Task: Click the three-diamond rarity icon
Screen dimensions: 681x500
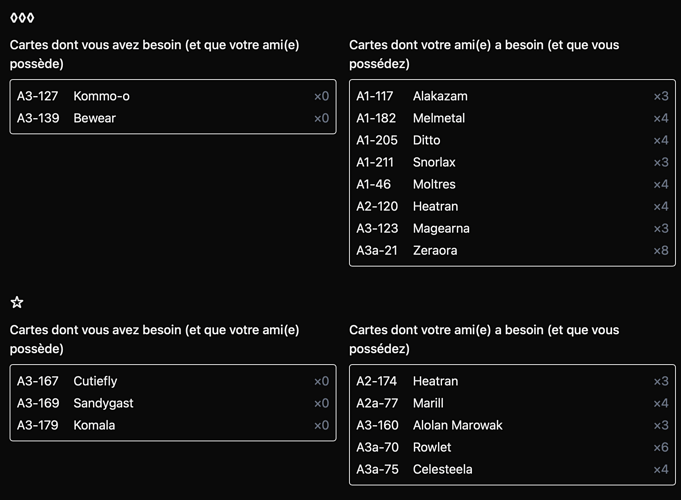Action: point(22,18)
